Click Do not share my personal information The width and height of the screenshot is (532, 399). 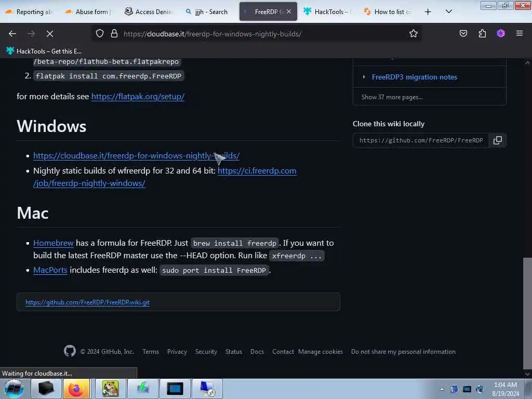coord(403,352)
